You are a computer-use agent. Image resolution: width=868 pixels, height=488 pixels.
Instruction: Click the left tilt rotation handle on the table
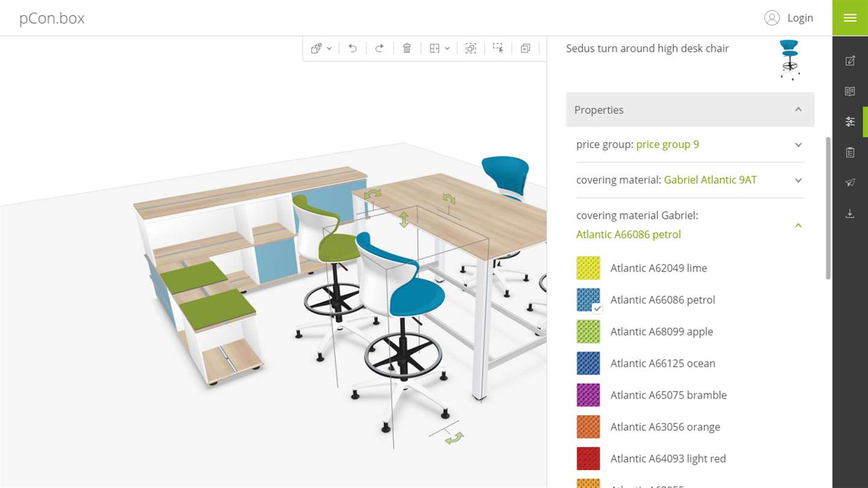373,194
